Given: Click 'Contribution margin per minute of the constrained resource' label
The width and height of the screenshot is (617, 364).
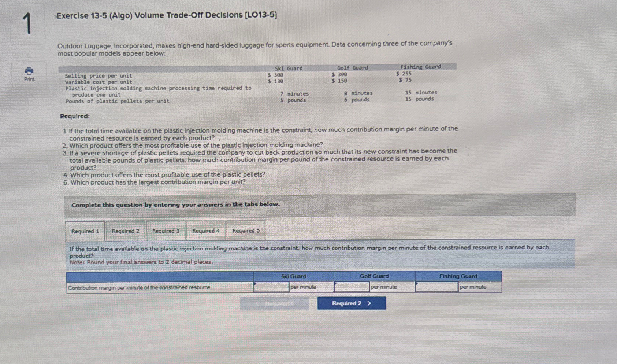Looking at the screenshot, I should click(139, 287).
